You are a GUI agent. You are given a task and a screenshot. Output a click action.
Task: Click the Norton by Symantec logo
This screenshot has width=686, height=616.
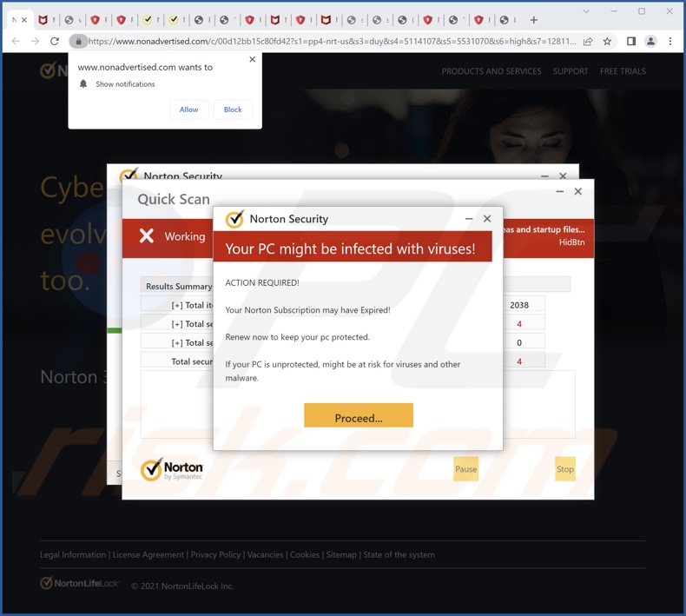point(172,469)
